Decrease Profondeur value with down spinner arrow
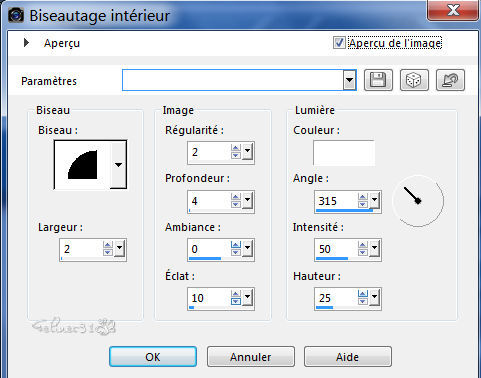The image size is (481, 378). tap(236, 204)
